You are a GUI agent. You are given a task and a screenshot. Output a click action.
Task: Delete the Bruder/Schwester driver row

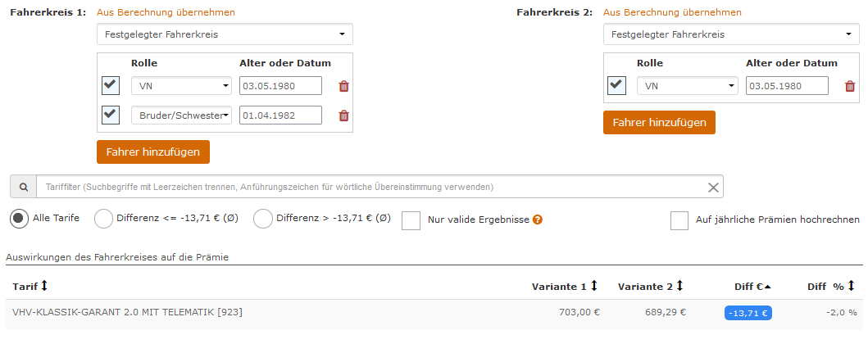[x=343, y=115]
